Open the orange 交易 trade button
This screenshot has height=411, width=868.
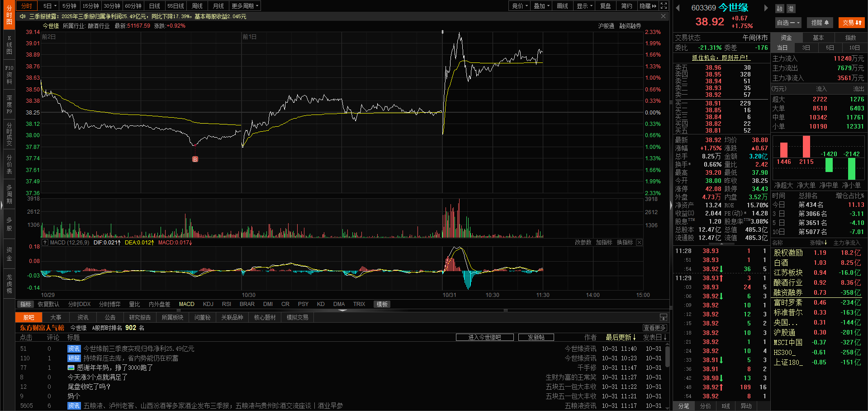click(x=852, y=23)
